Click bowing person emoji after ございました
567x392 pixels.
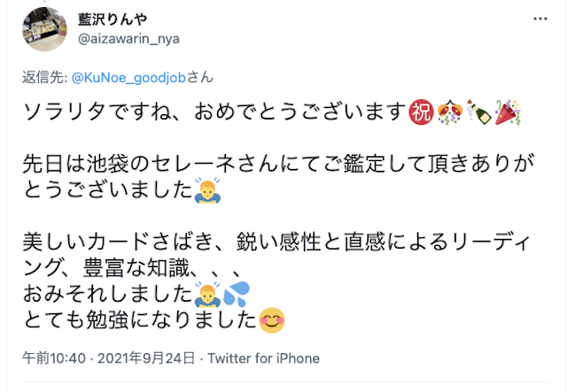pyautogui.click(x=207, y=190)
